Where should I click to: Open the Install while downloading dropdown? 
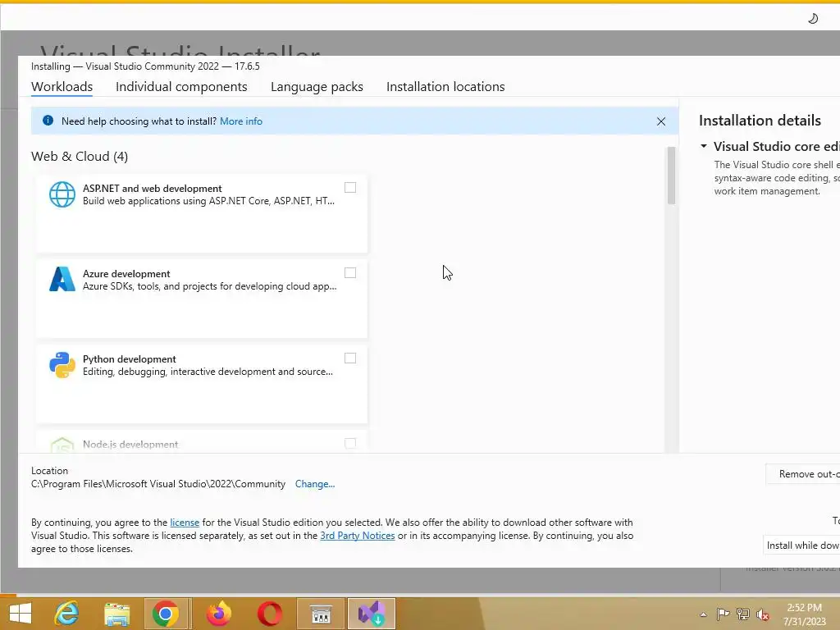802,545
